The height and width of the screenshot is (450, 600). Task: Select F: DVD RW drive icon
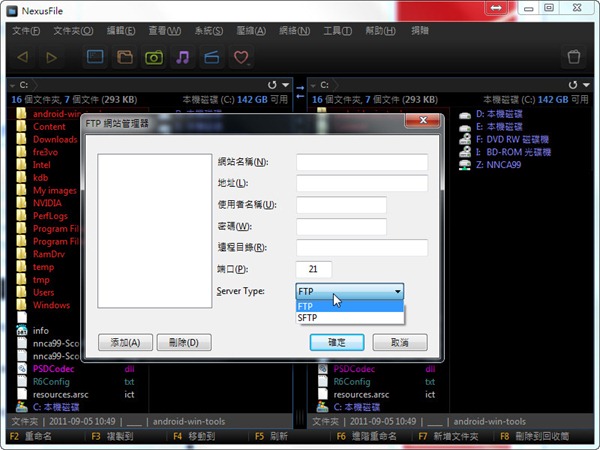[x=465, y=139]
